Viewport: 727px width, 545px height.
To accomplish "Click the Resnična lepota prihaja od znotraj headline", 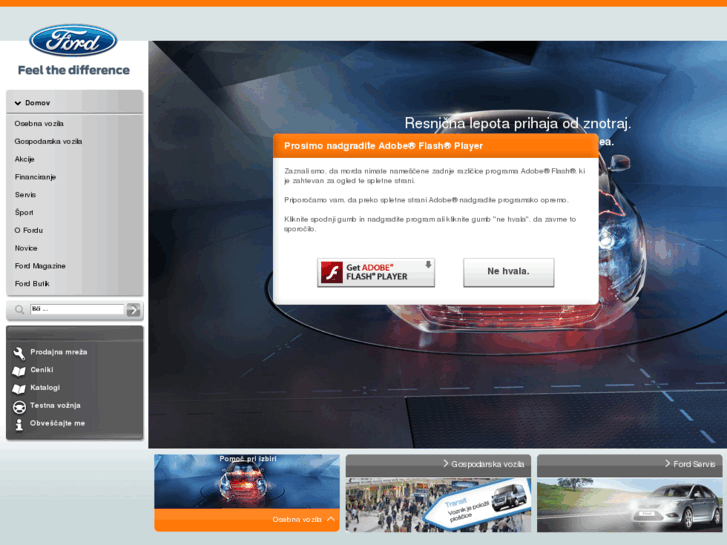I will coord(518,123).
